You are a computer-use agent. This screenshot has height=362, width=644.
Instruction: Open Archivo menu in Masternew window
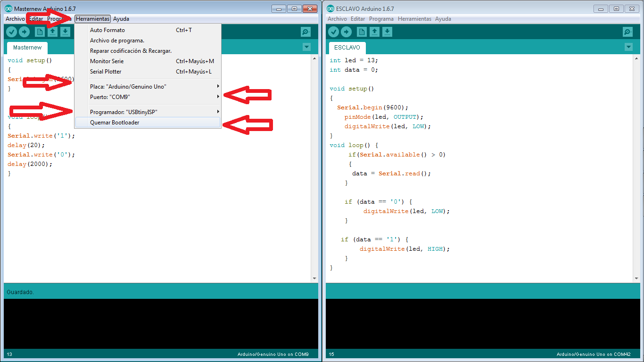coord(15,19)
